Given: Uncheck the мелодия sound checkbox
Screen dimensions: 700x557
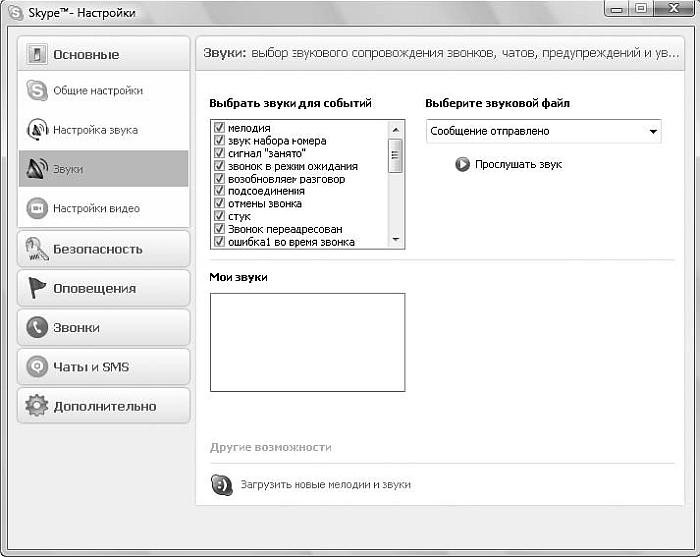Looking at the screenshot, I should pyautogui.click(x=219, y=129).
